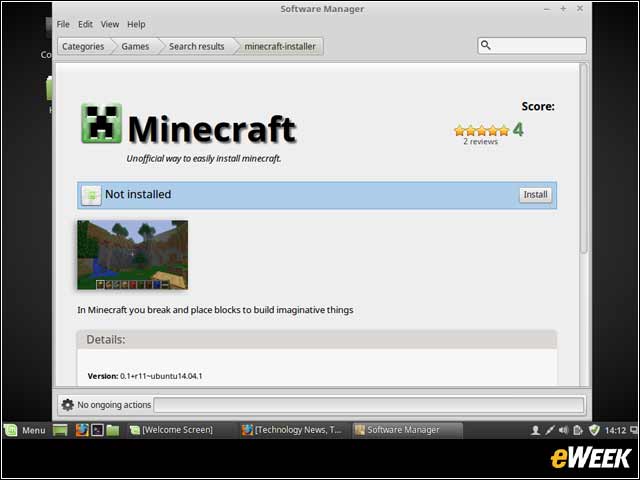This screenshot has height=480, width=640.
Task: Open the Minecraft gameplay screenshot thumbnail
Action: pos(133,255)
